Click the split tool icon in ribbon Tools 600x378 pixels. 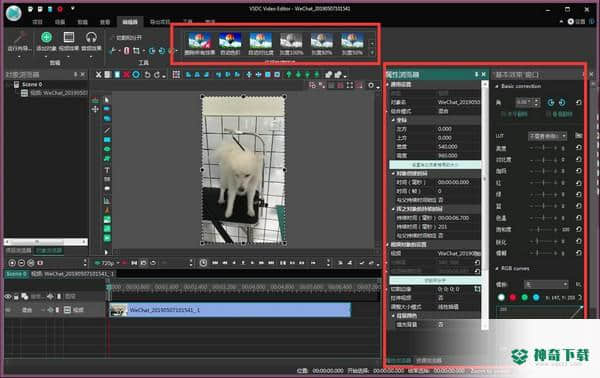pos(113,51)
